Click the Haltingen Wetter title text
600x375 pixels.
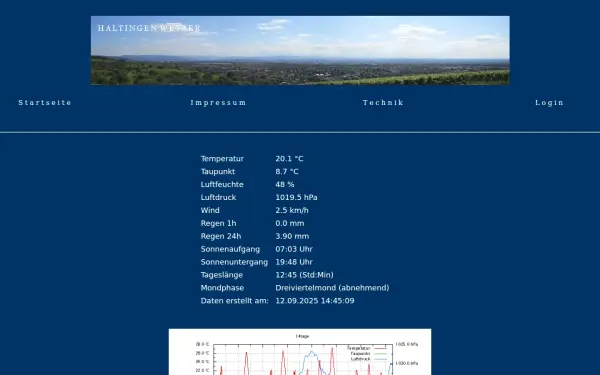pyautogui.click(x=149, y=28)
